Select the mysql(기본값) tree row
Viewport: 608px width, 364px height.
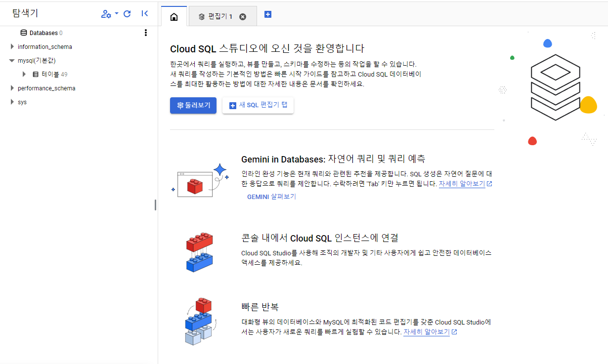pyautogui.click(x=79, y=61)
